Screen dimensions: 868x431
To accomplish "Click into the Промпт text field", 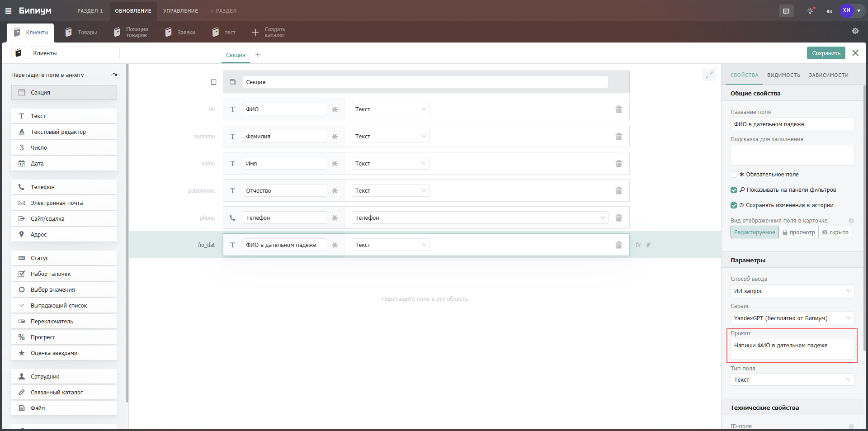I will point(792,349).
